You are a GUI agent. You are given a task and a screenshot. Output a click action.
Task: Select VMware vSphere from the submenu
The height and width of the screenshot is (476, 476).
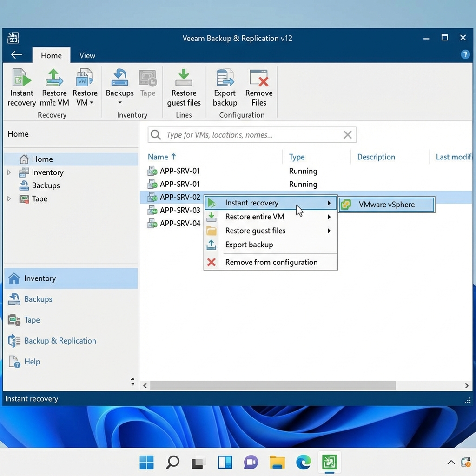coord(387,205)
